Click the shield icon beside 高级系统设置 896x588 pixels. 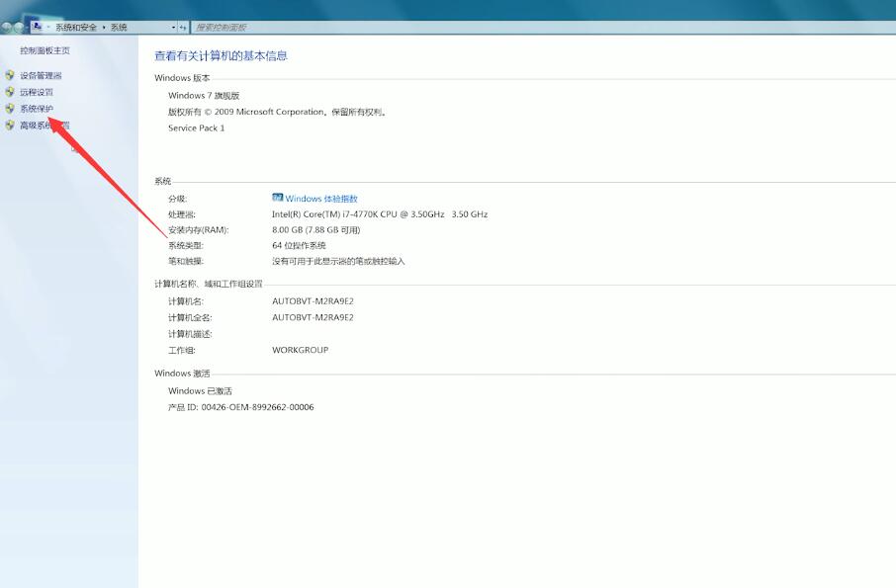(10, 125)
